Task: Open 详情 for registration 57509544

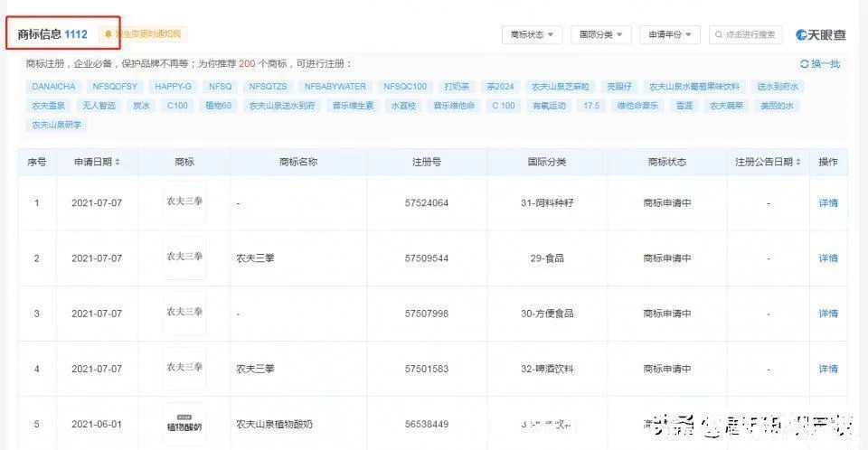Action: click(x=828, y=258)
